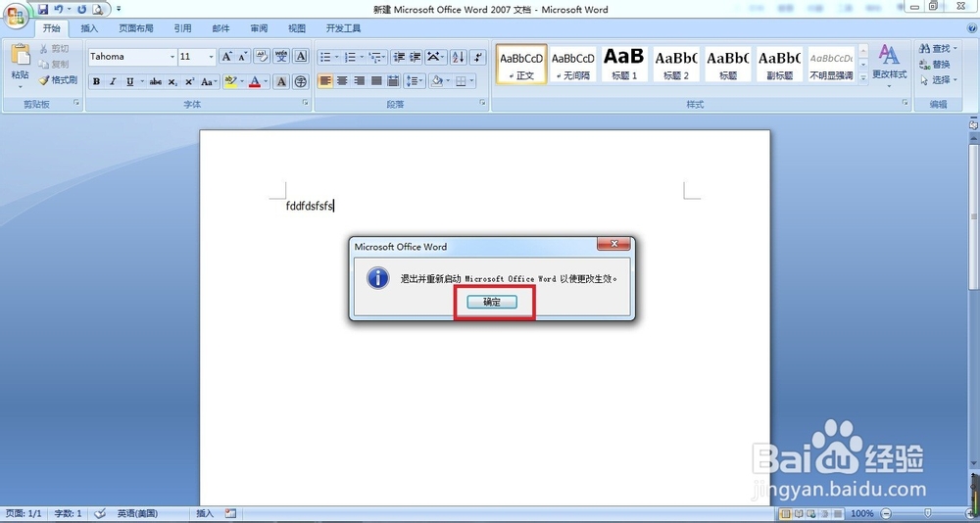Save the document from Quick Access

(x=42, y=10)
